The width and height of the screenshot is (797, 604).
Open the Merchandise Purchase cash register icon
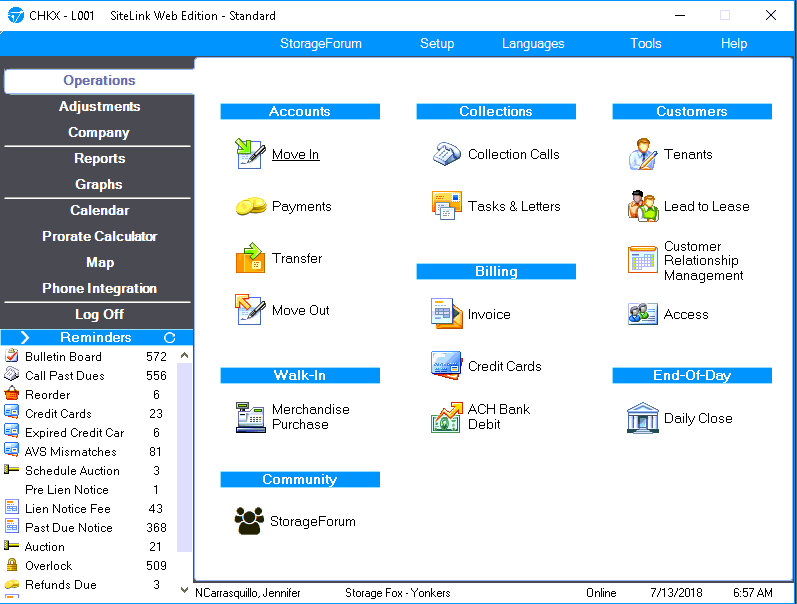click(251, 417)
